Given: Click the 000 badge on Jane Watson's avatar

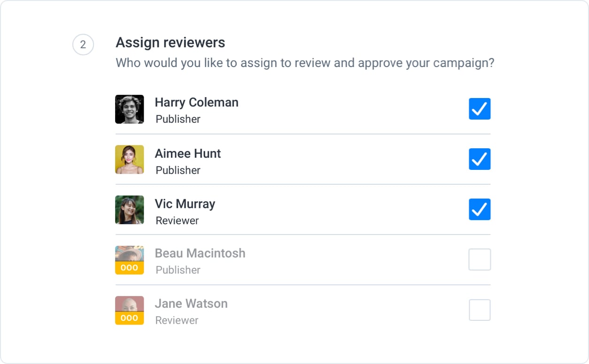Looking at the screenshot, I should point(130,318).
